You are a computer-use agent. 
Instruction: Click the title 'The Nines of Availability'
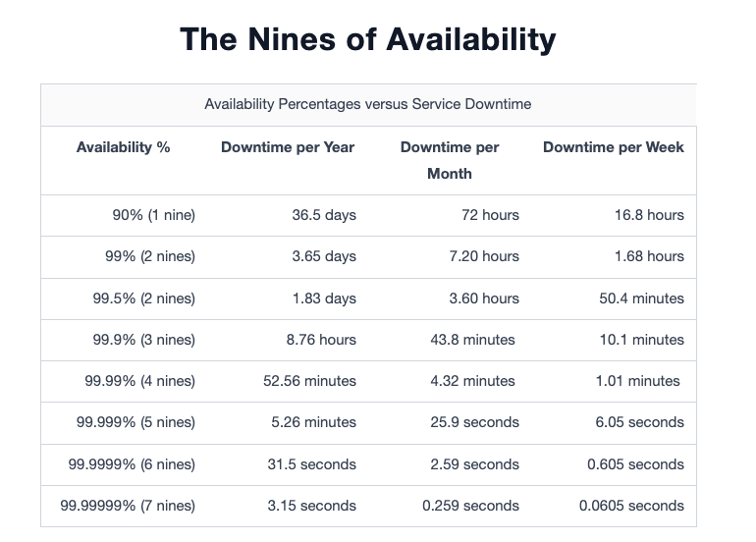[x=368, y=39]
